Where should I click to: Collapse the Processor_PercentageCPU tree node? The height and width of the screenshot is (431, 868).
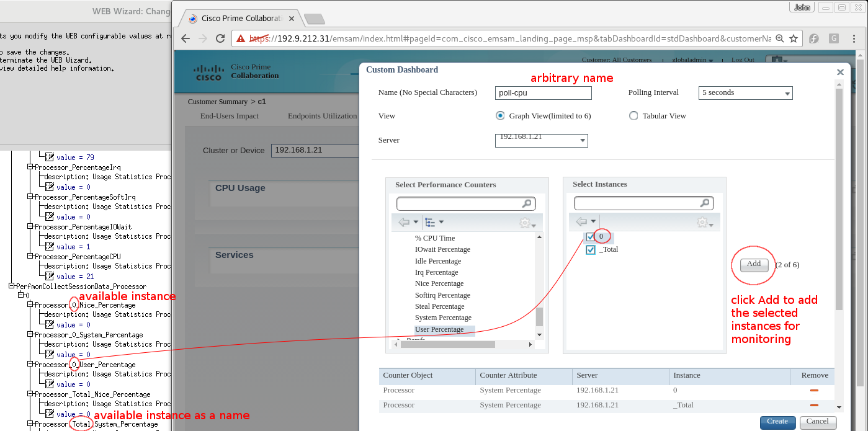coord(30,256)
